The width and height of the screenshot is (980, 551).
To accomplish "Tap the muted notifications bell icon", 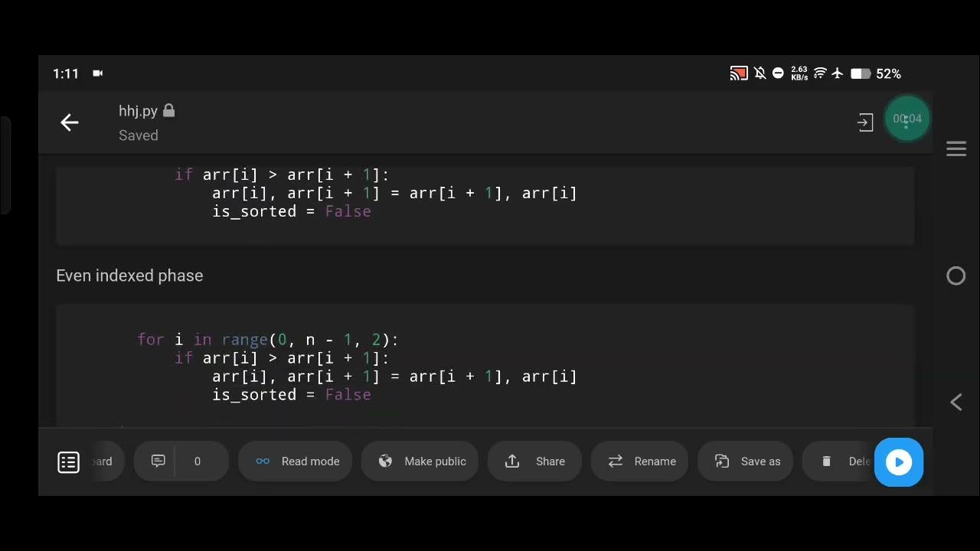I will tap(759, 73).
